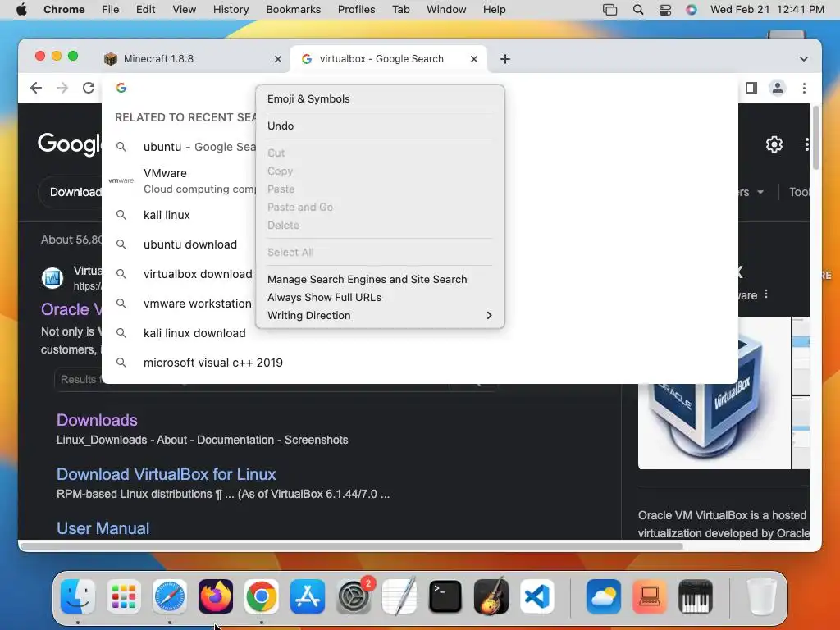The image size is (840, 630).
Task: Click the page vertical scrollbar
Action: [x=815, y=138]
